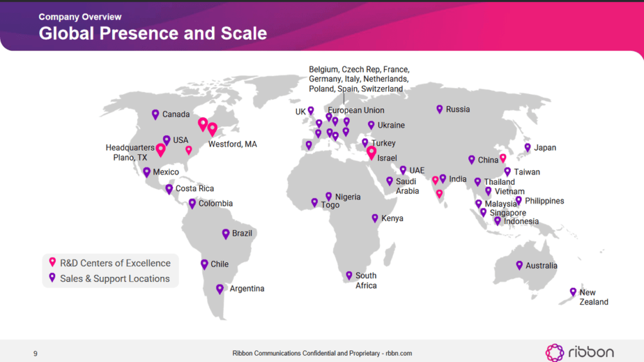Select the pink Headquarters Plano, TX pin
Screen dimensions: 644x362
(160, 150)
